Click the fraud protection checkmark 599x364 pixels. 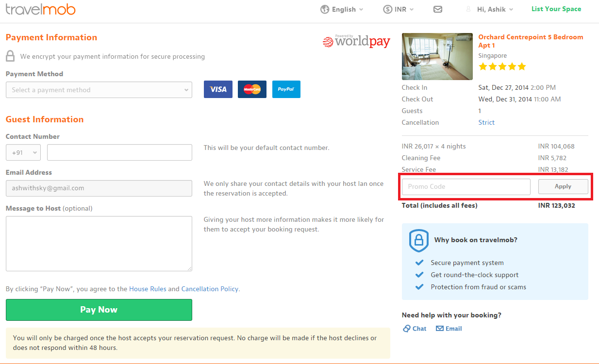419,287
